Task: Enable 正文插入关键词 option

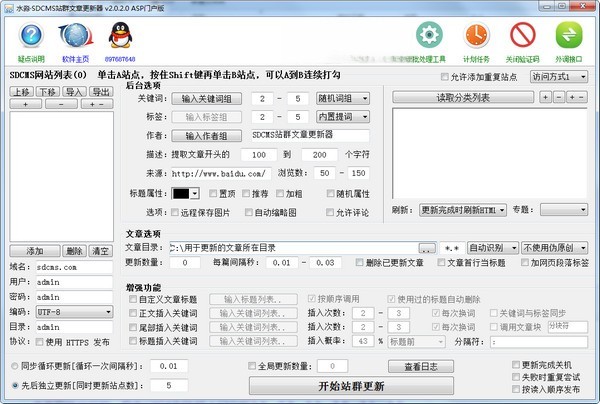Action: click(133, 313)
